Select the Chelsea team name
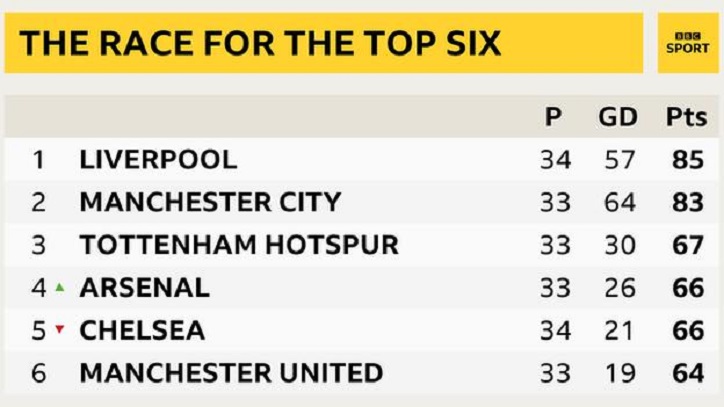Image resolution: width=724 pixels, height=407 pixels. pos(142,330)
